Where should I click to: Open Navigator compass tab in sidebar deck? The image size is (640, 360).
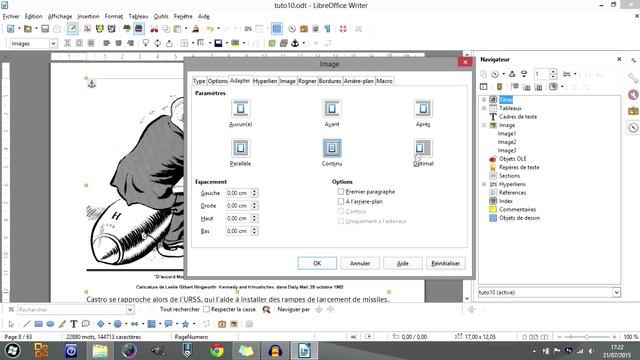[x=633, y=128]
